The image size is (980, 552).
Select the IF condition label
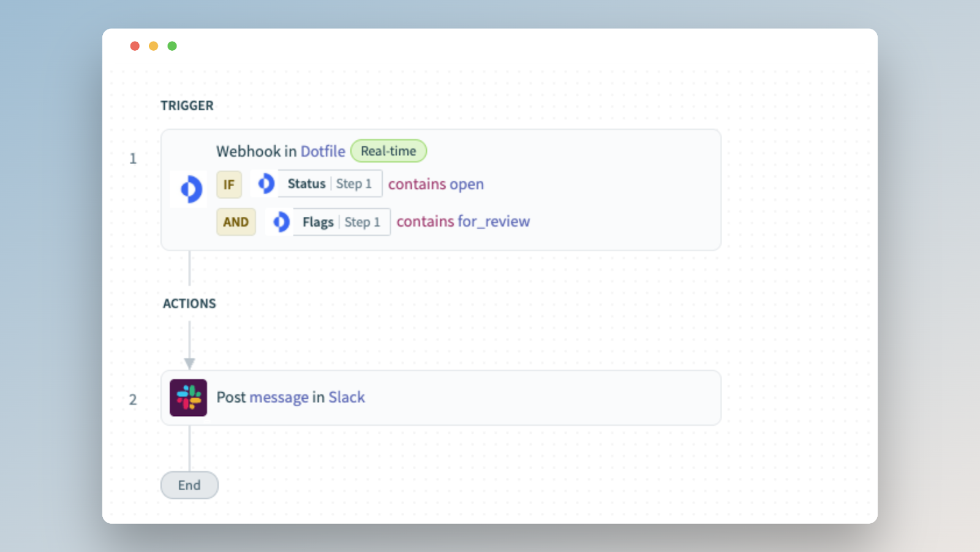click(x=229, y=184)
